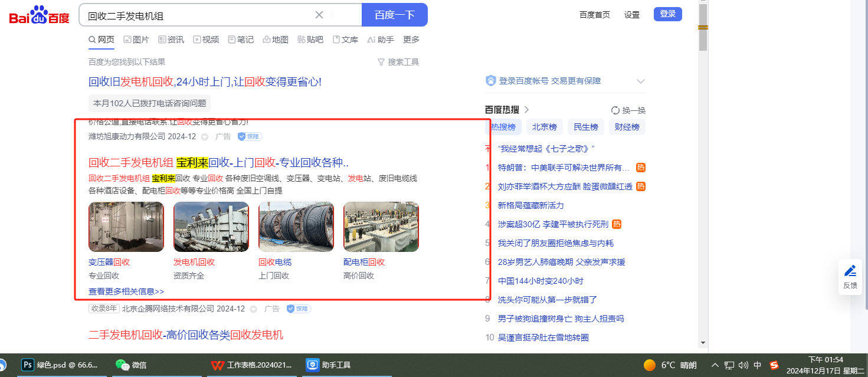Image resolution: width=868 pixels, height=377 pixels.
Task: Switch to the 视频 tab
Action: tap(206, 40)
